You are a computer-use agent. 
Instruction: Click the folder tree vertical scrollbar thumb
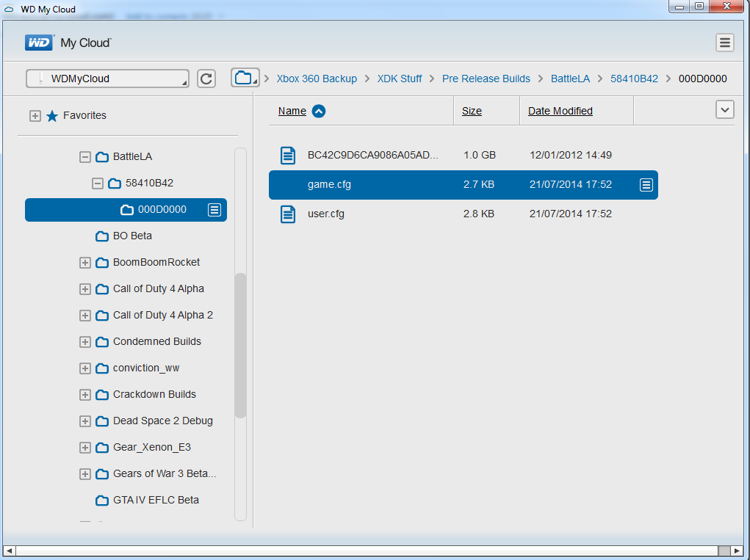[x=240, y=345]
